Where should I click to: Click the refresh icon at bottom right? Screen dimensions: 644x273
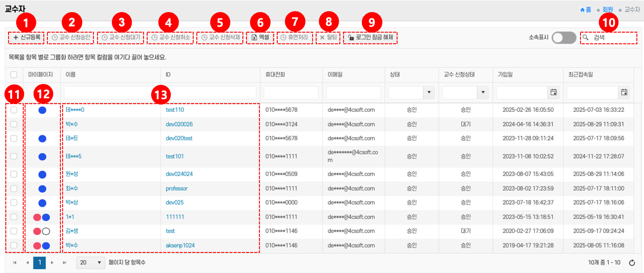pyautogui.click(x=632, y=263)
